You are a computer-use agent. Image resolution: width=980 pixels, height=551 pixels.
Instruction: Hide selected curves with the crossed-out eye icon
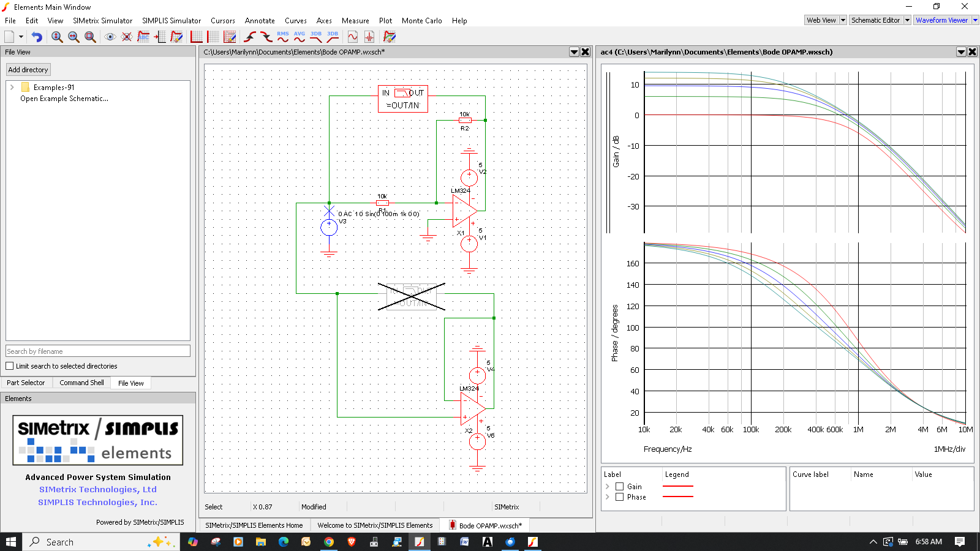pyautogui.click(x=127, y=37)
